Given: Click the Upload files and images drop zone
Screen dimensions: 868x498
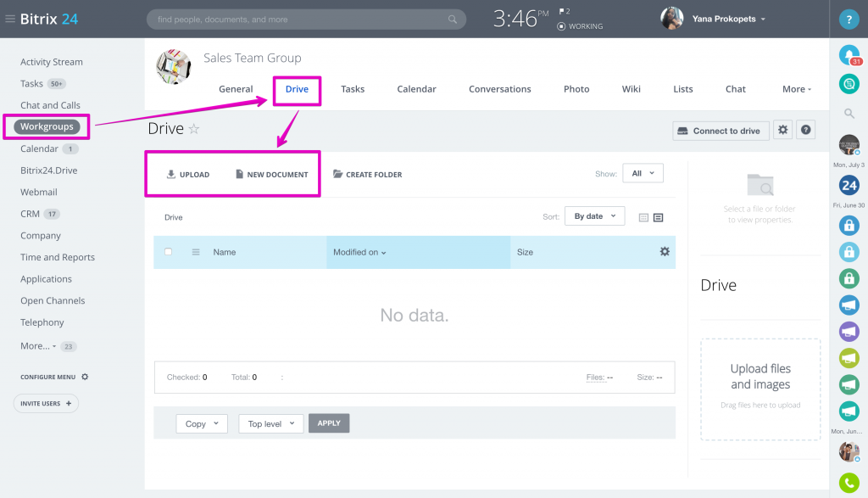Looking at the screenshot, I should tap(760, 389).
